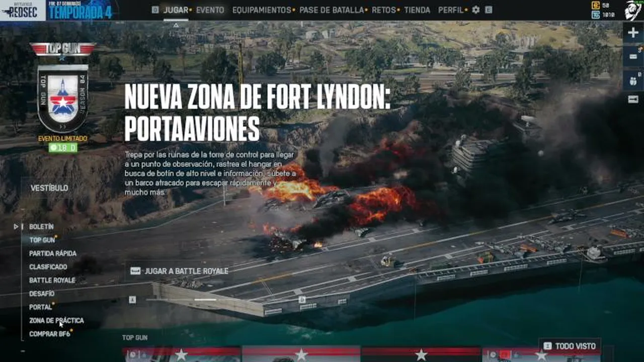Click the EVENTO LIMITADO label
The image size is (644, 362).
click(63, 138)
